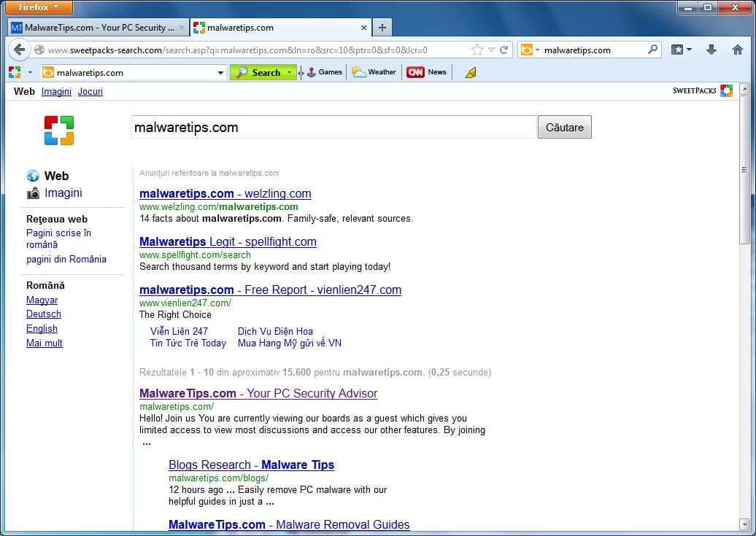Open the Tin Tức Trẻ Today sublink
756x536 pixels.
188,343
